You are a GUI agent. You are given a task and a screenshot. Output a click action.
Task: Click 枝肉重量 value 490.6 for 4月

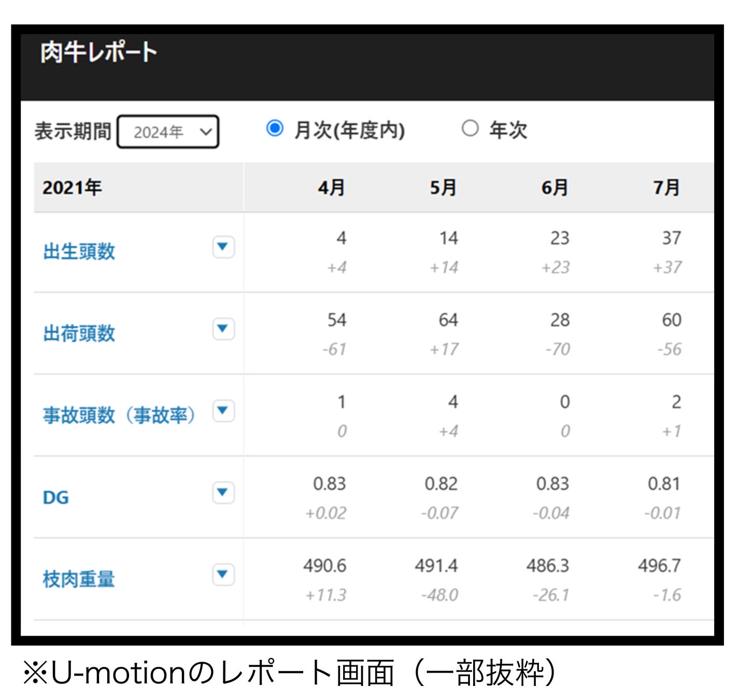tap(325, 566)
